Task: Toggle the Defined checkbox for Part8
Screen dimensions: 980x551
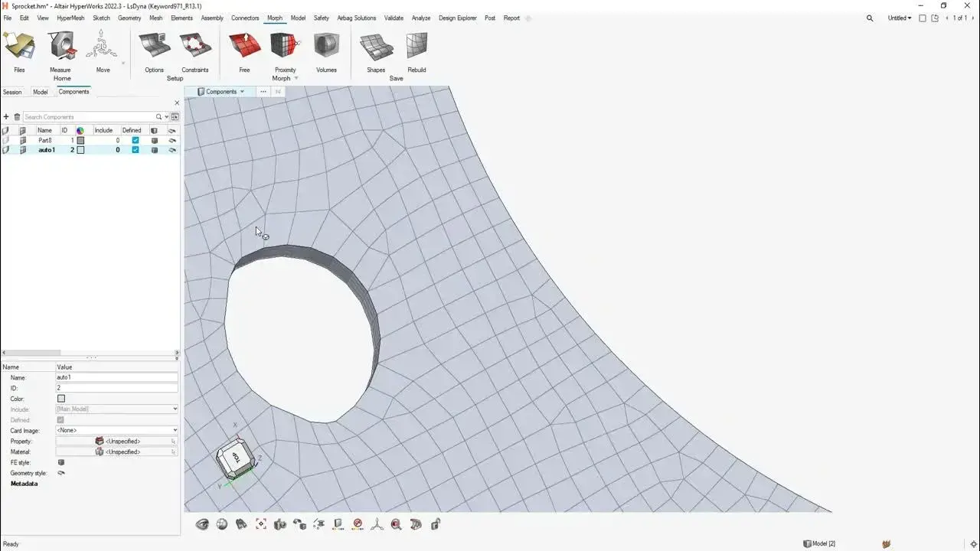Action: click(136, 141)
